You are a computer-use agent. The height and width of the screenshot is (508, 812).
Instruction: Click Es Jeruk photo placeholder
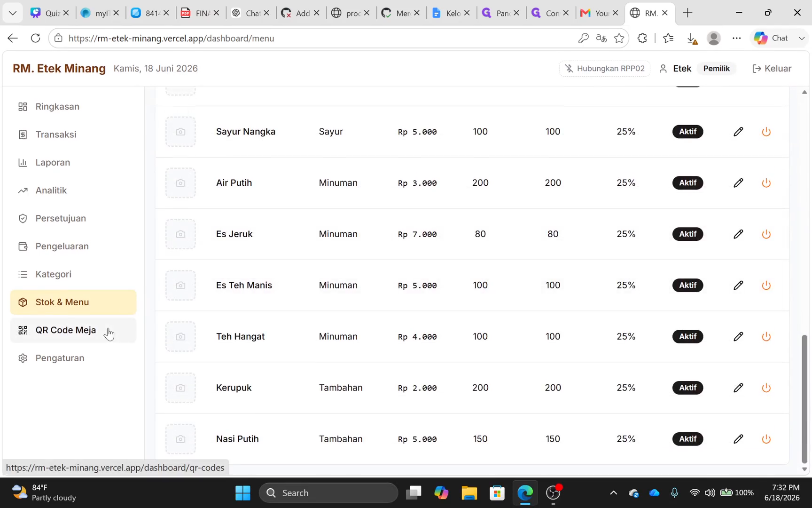(x=180, y=234)
